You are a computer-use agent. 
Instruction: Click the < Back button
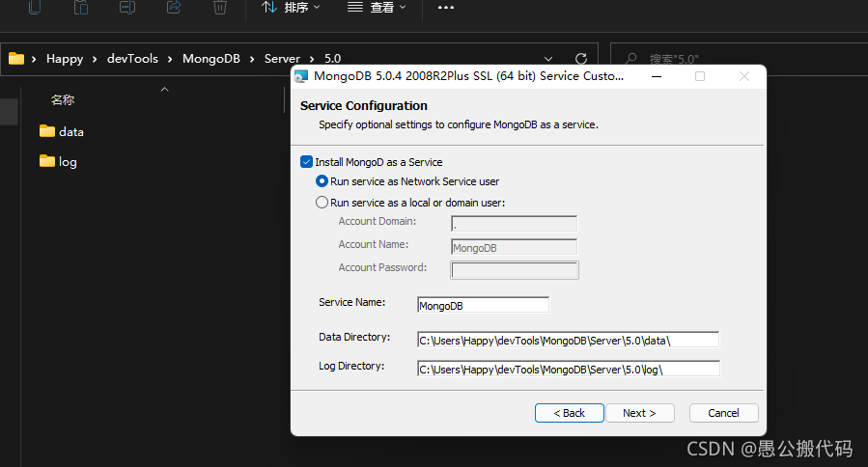[569, 413]
